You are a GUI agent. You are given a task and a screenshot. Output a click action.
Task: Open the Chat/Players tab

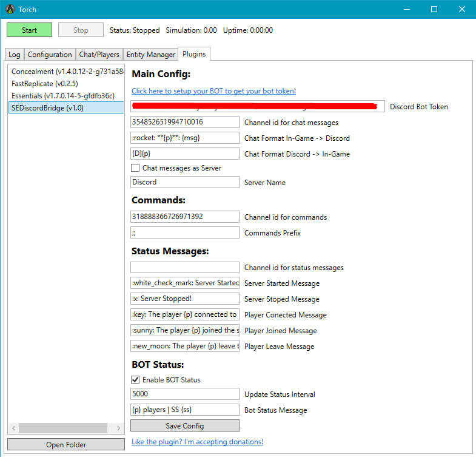pyautogui.click(x=99, y=55)
